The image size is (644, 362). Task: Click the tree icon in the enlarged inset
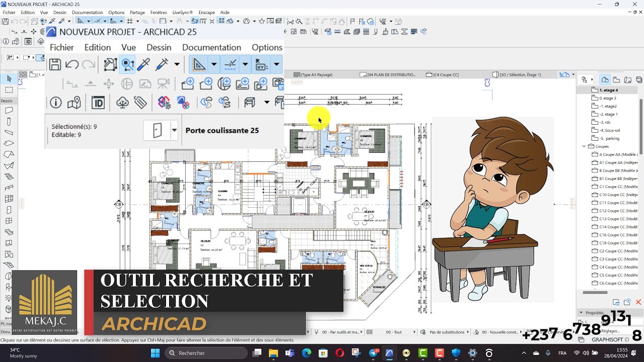[x=122, y=103]
